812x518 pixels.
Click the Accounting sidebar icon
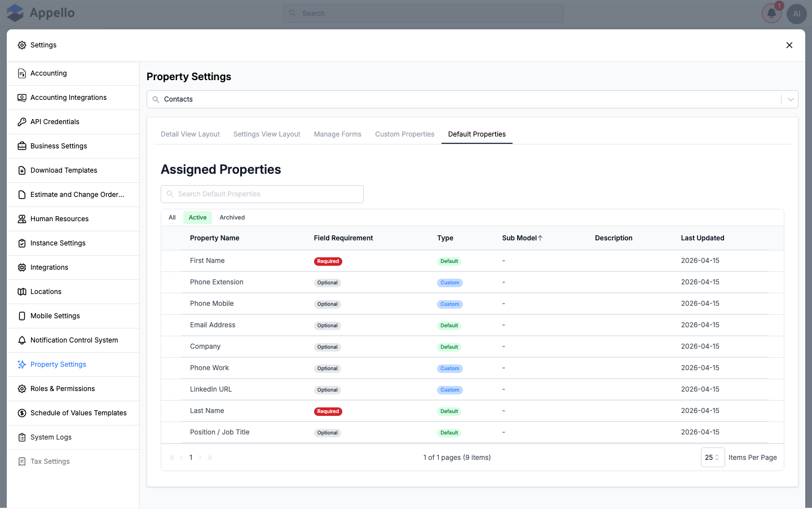click(x=22, y=73)
